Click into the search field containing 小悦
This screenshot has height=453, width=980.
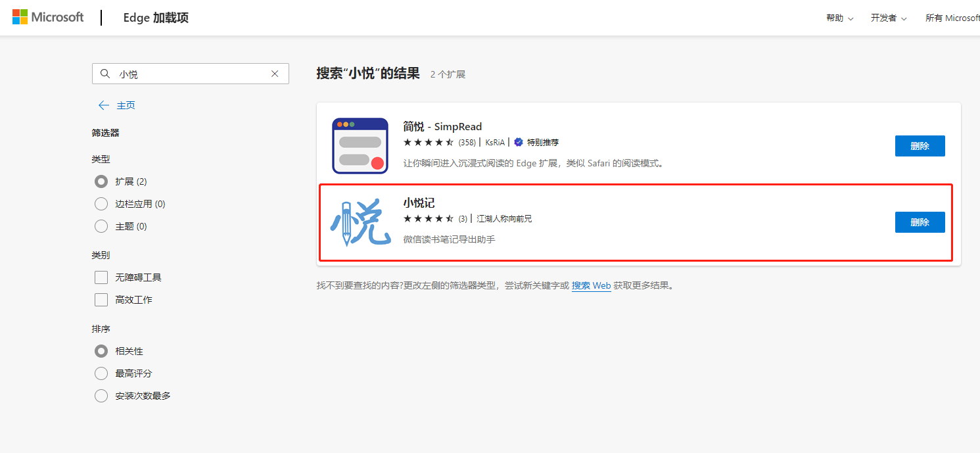coord(191,74)
